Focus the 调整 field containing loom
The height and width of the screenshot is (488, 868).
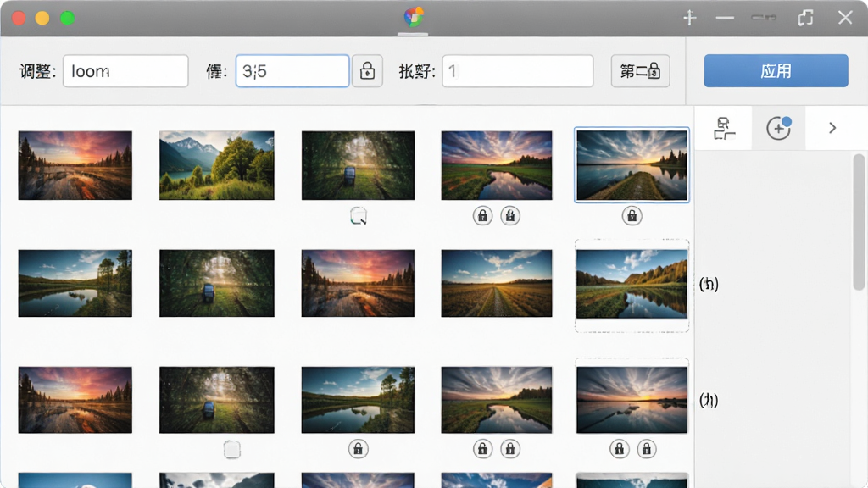(x=125, y=71)
